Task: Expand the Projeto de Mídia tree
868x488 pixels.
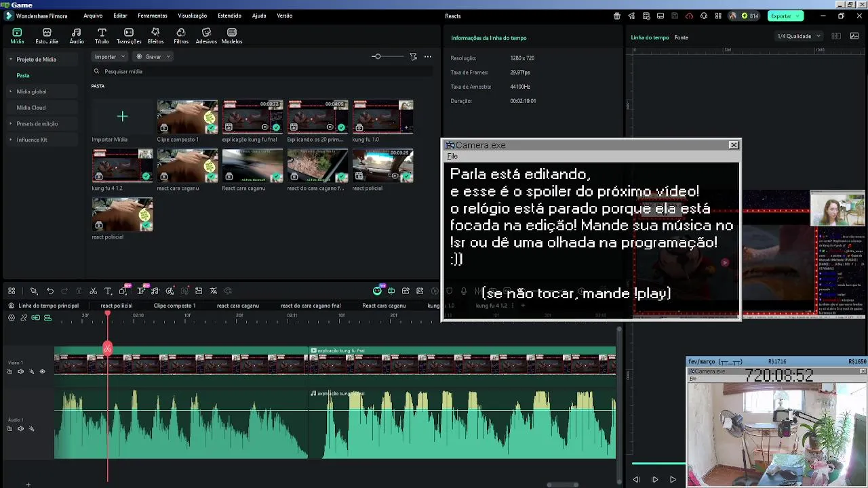Action: (x=11, y=60)
